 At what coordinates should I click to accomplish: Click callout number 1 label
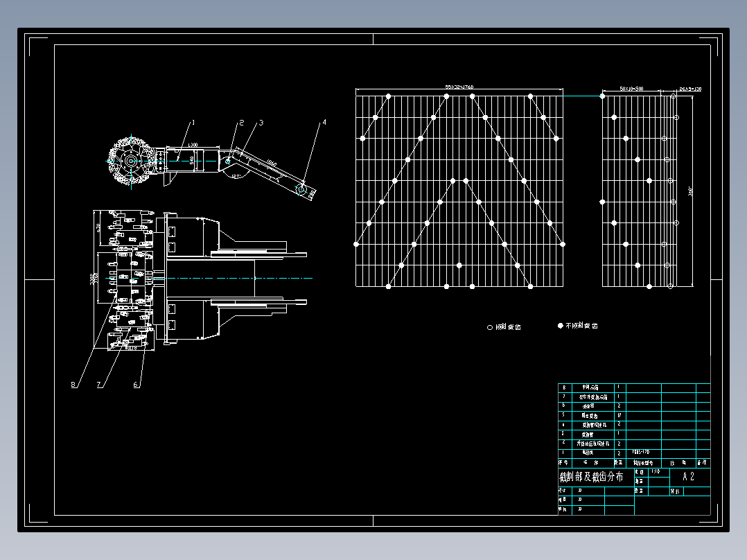tap(193, 123)
